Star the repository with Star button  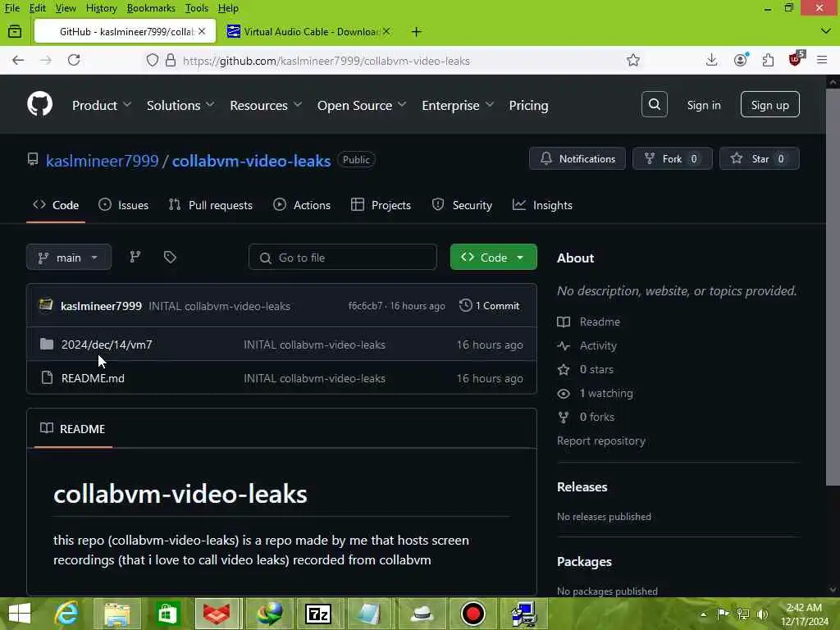(x=759, y=158)
